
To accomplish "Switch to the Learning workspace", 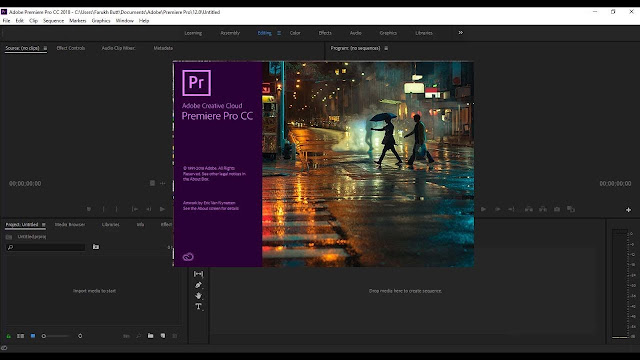I will point(193,33).
